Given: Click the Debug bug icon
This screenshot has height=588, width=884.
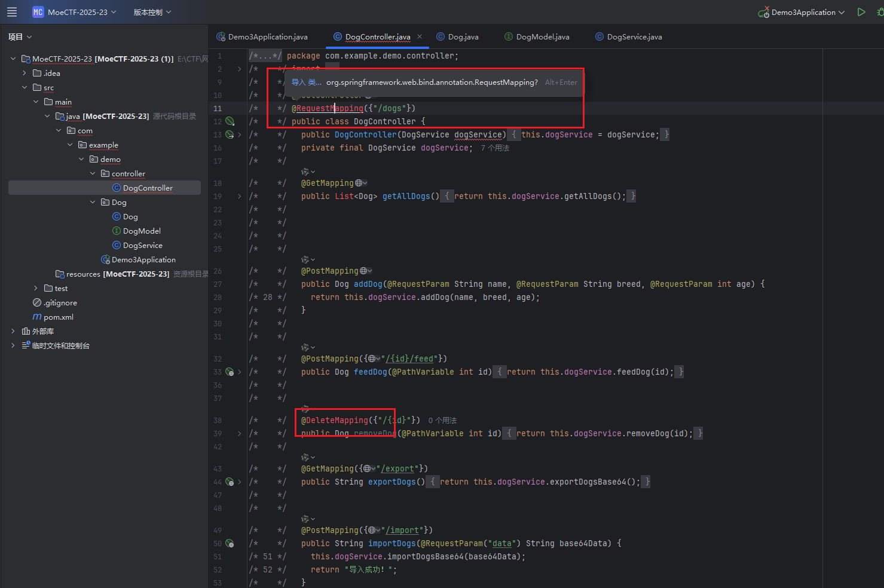Looking at the screenshot, I should tap(880, 12).
